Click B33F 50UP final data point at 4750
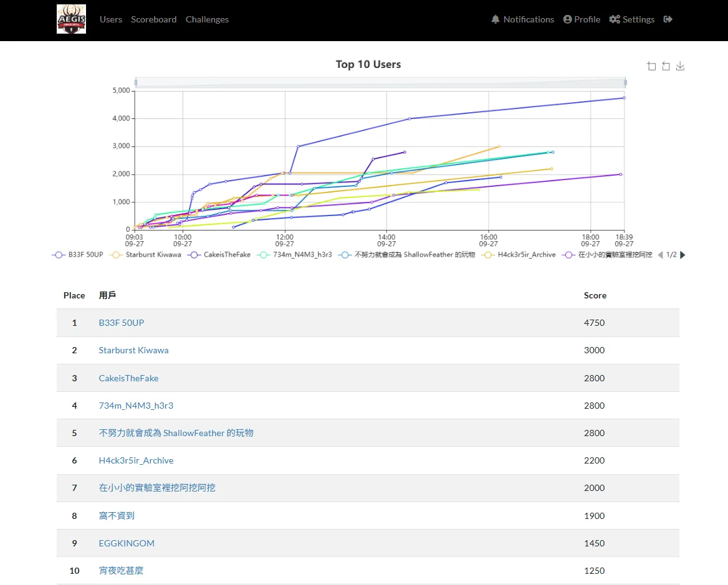 pos(624,98)
